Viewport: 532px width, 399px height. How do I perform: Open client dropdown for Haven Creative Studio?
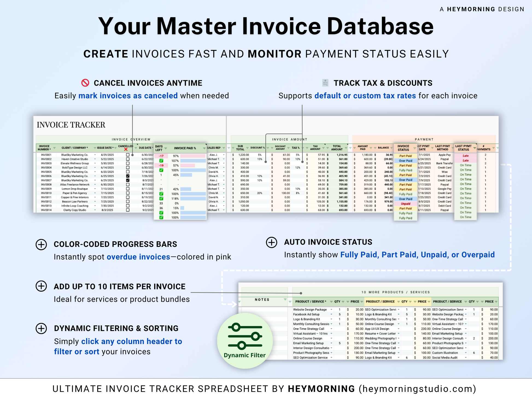click(x=95, y=159)
